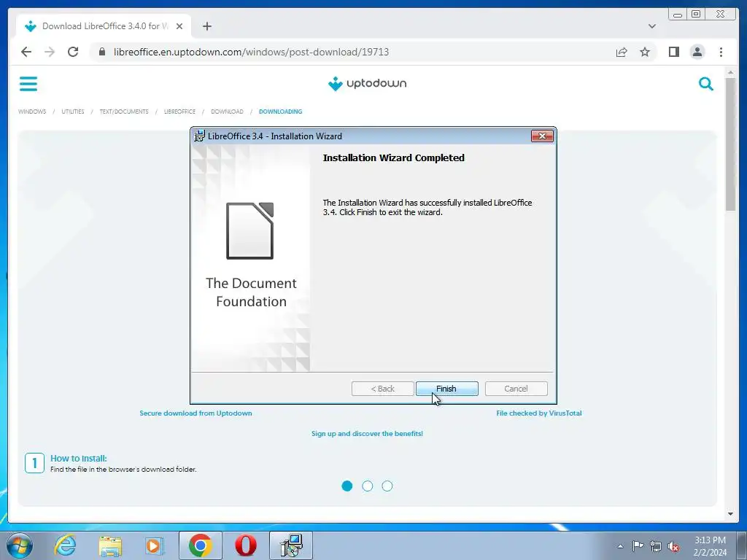Open the DOWNLOAD breadcrumb link
Screen dimensions: 747x560
(227, 112)
